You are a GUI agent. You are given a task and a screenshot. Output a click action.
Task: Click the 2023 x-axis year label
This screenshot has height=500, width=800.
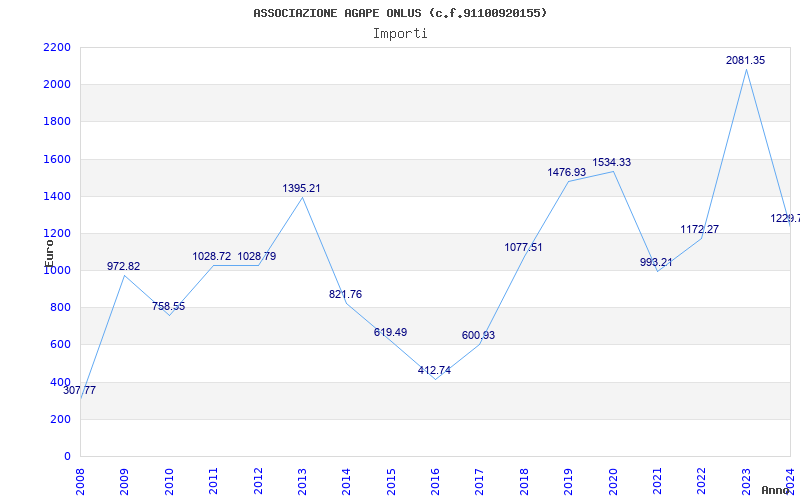coord(746,481)
